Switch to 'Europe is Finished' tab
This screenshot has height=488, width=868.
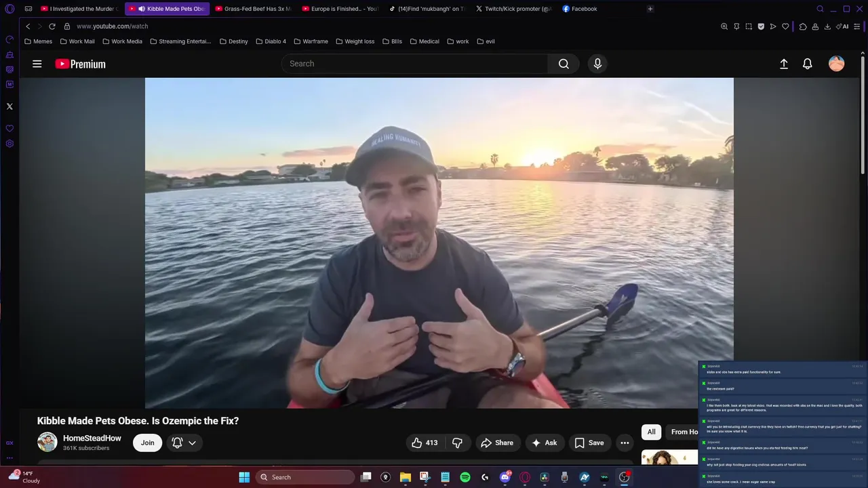tap(340, 9)
